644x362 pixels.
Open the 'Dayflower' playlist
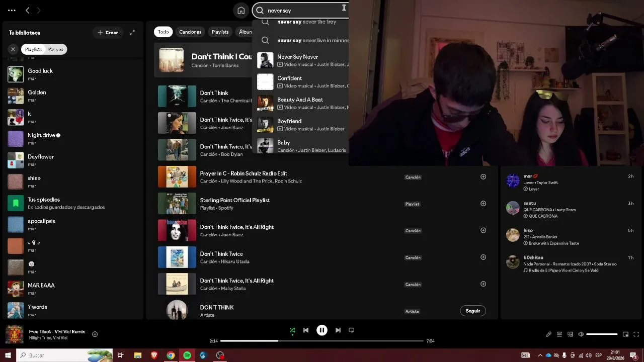(x=73, y=160)
